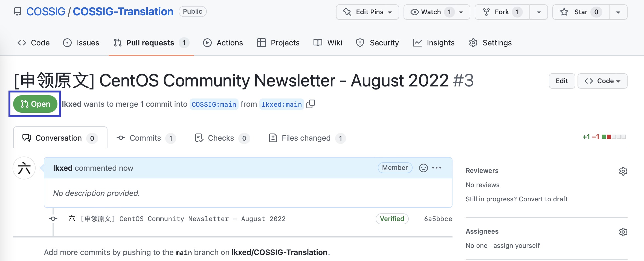Screen dimensions: 644x261
Task: Click the Watch count badge
Action: [x=449, y=12]
